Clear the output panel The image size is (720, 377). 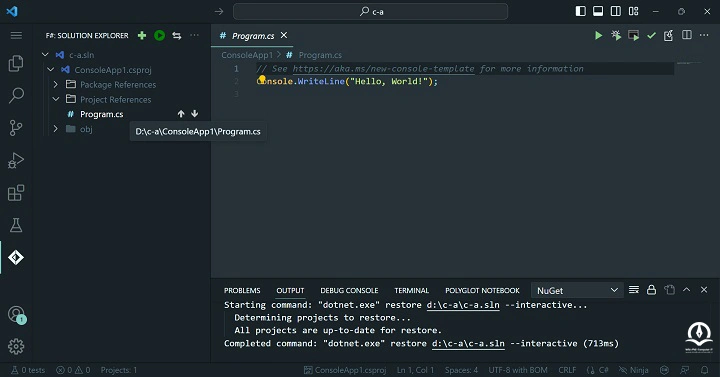pos(634,290)
